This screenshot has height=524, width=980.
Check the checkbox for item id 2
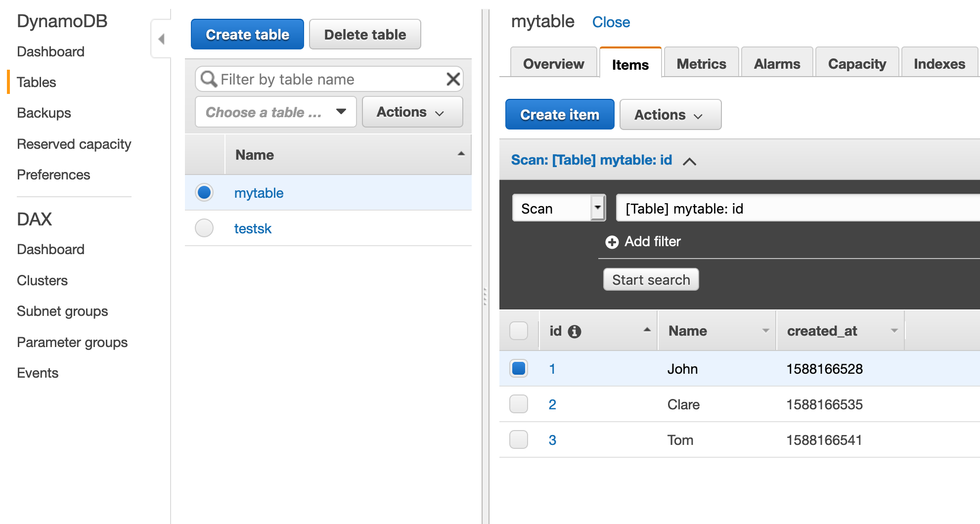click(518, 404)
